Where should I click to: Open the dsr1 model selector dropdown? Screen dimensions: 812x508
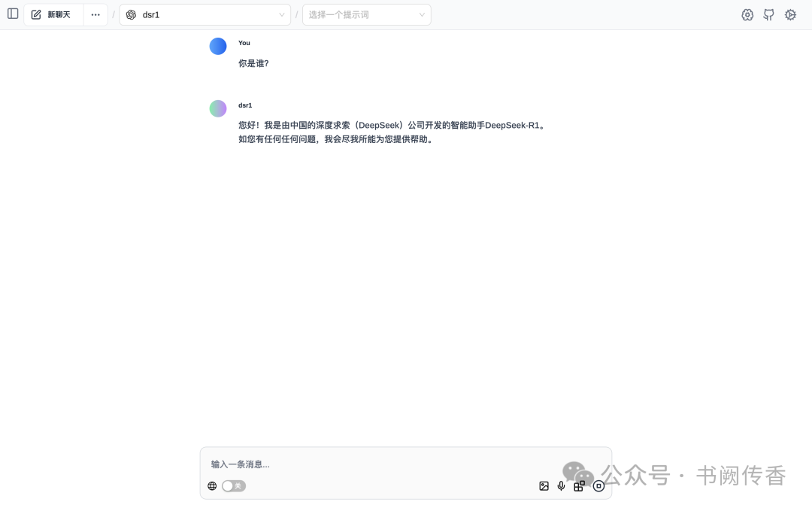(205, 14)
